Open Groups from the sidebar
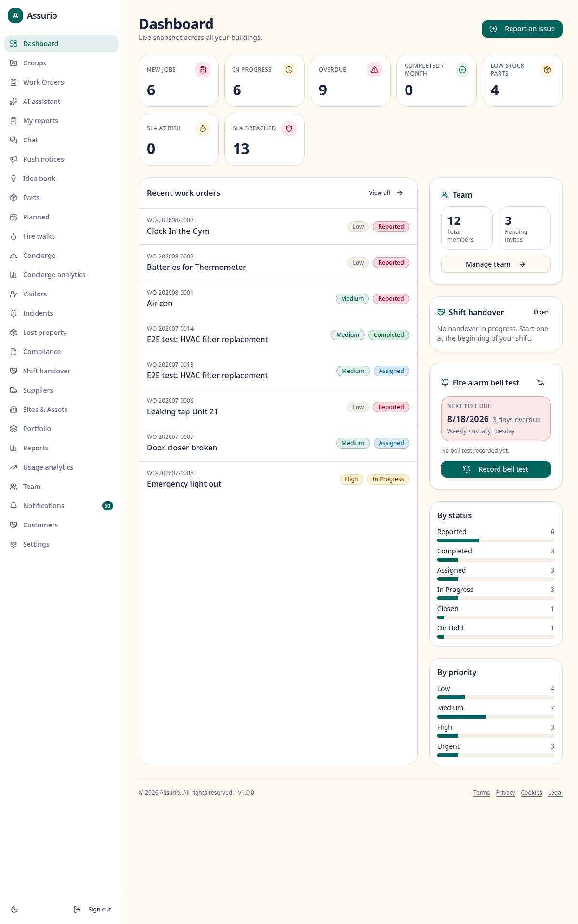Screen dimensions: 578x924 [x=61, y=63]
